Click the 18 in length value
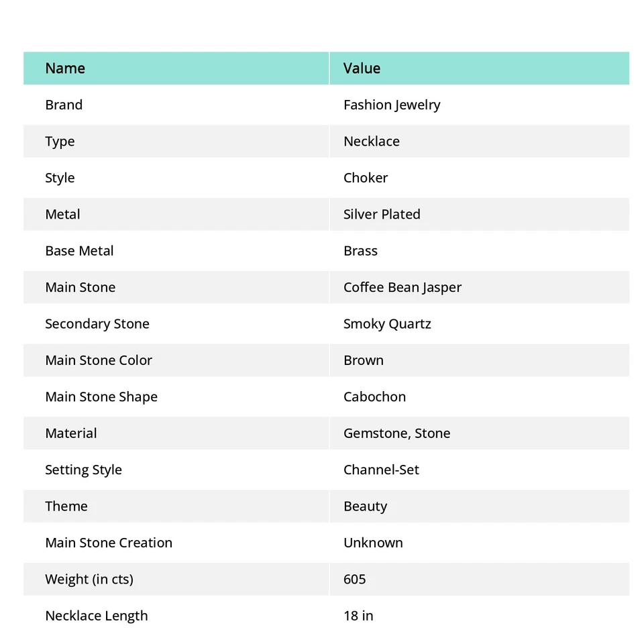This screenshot has height=644, width=644. pos(358,616)
